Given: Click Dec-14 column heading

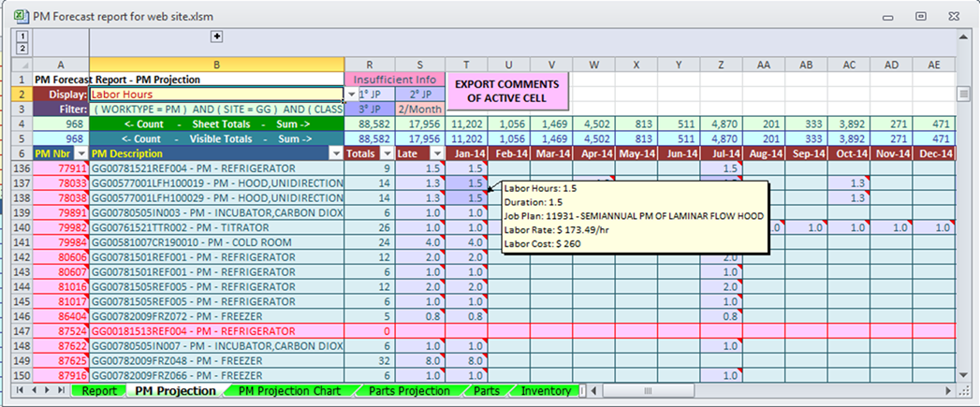Looking at the screenshot, I should [934, 153].
